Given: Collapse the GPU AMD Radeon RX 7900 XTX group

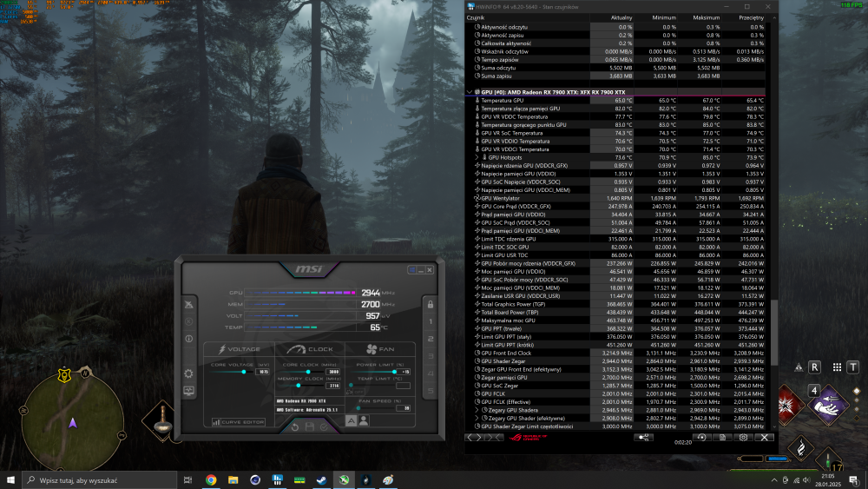Looking at the screenshot, I should click(470, 92).
